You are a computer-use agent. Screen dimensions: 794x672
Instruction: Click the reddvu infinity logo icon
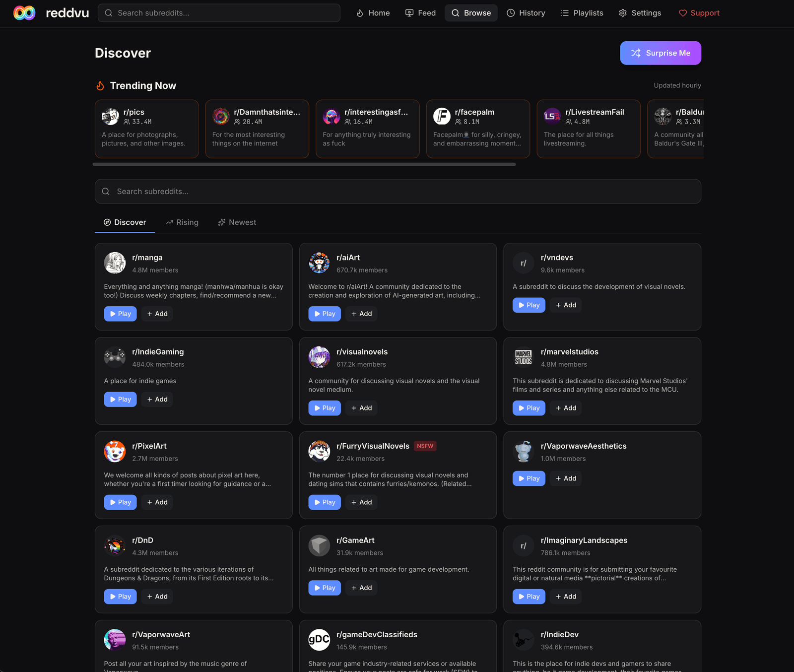click(x=24, y=13)
